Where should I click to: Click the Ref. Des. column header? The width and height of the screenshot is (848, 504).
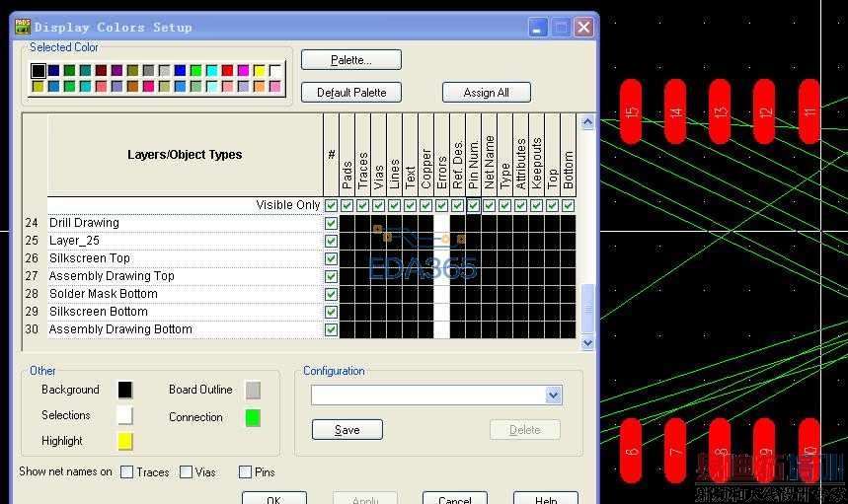(457, 156)
